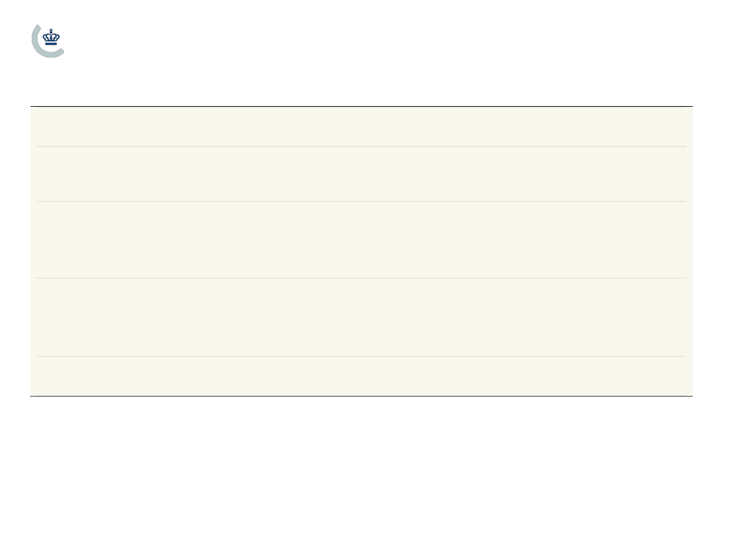
Task: Click the white margin right of the table
Action: [x=724, y=251]
